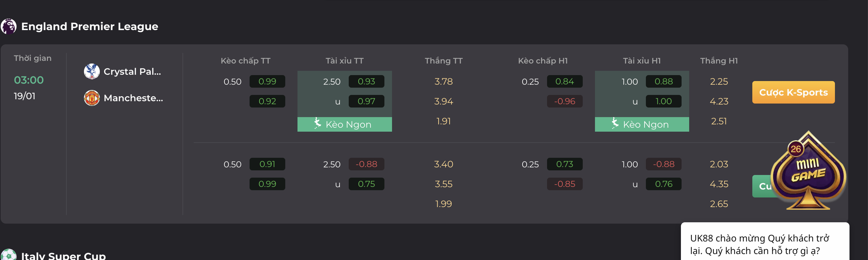
Task: Click the 26 notification badge on Mini Game
Action: [x=796, y=149]
